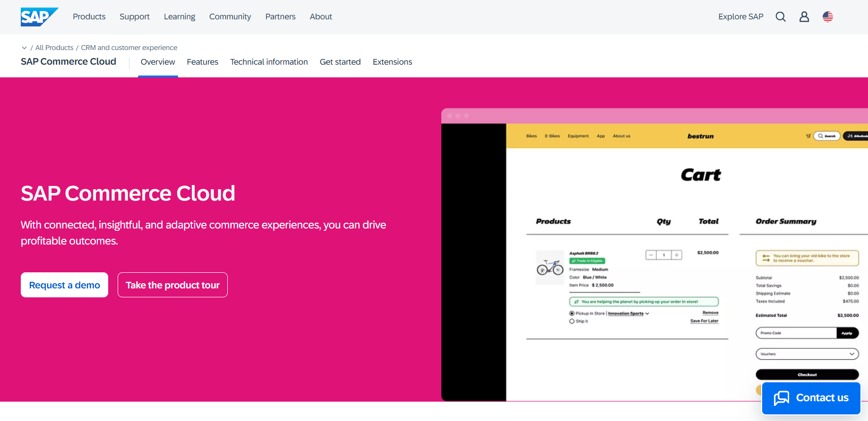Image resolution: width=868 pixels, height=421 pixels.
Task: Go to CRM and customer experience breadcrumb
Action: point(129,48)
